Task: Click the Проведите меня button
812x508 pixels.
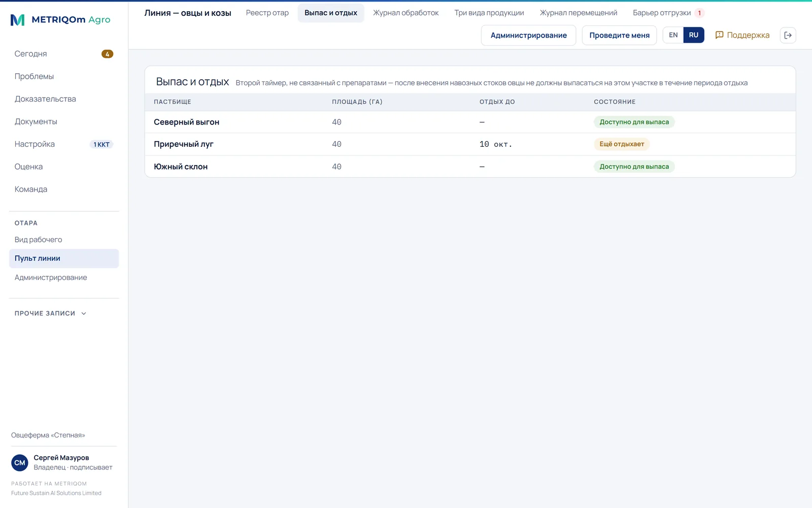Action: pos(619,35)
